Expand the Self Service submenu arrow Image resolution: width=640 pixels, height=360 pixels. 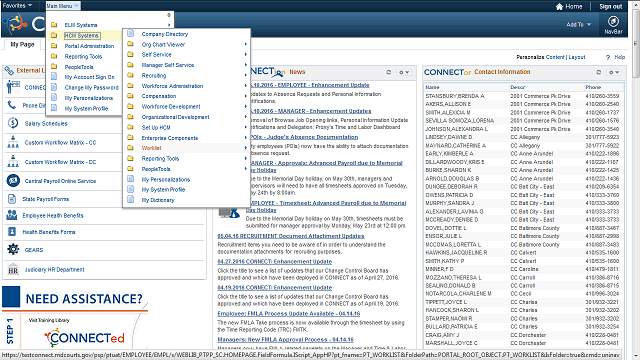point(246,54)
